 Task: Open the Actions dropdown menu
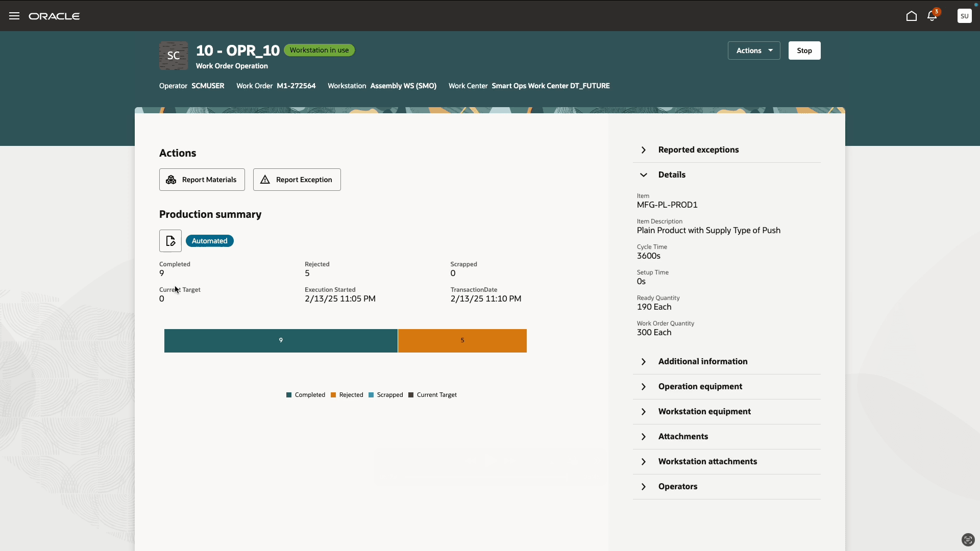[754, 51]
